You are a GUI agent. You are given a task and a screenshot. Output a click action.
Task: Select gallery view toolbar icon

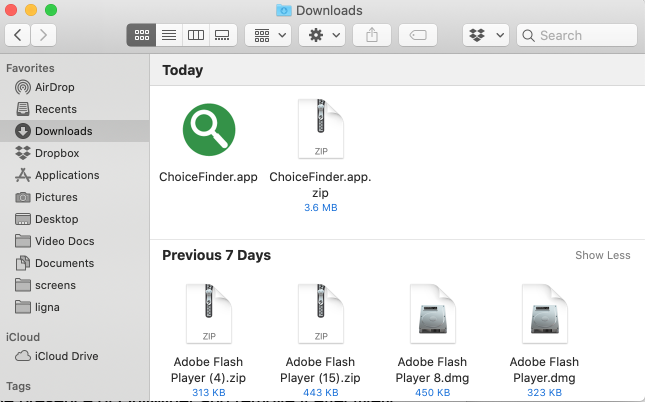coord(222,35)
